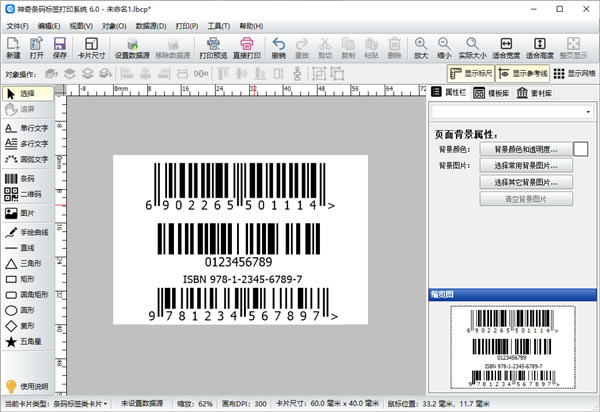Click 背景颜色和透明度 button
Screen dimensions: 600x412
pos(526,149)
